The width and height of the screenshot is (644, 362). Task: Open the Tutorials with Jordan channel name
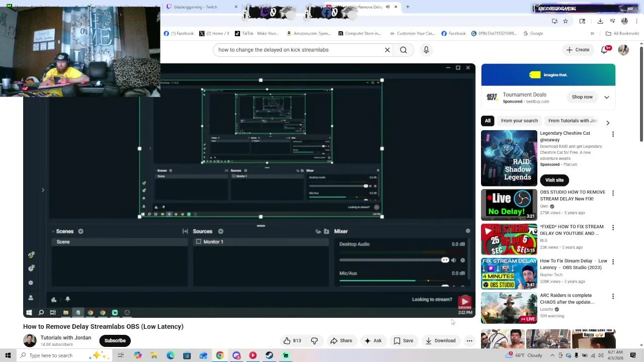(66, 337)
